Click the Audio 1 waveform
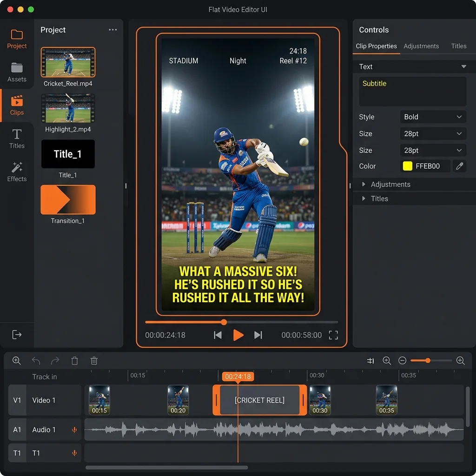 coord(274,430)
